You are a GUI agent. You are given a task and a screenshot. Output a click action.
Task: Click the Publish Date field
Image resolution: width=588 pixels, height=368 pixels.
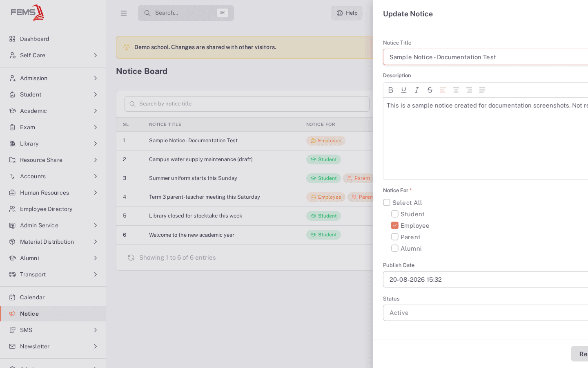[x=486, y=279]
